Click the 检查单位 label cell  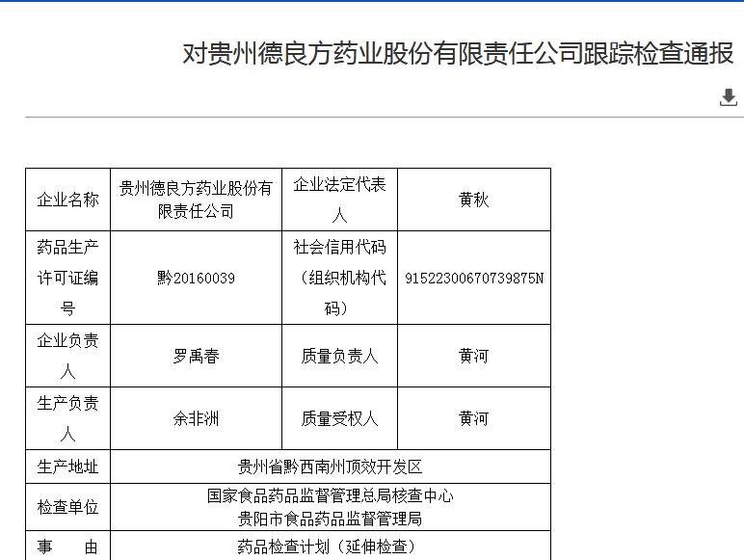point(67,507)
